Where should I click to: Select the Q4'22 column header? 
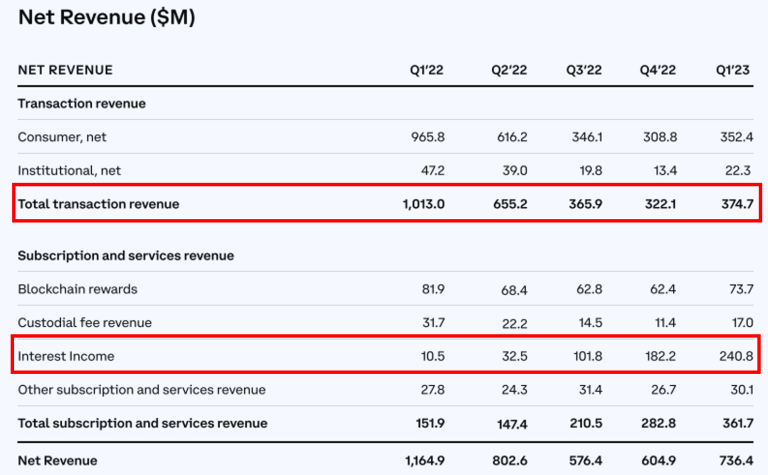659,70
